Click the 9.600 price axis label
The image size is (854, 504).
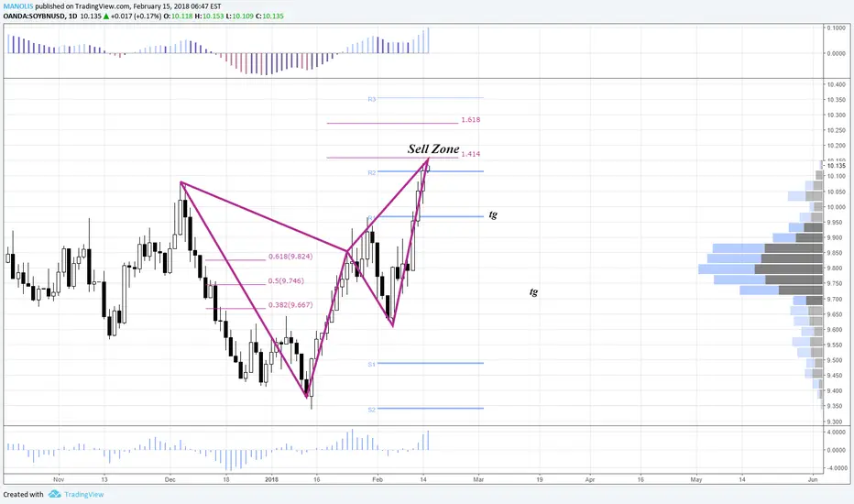click(x=837, y=330)
